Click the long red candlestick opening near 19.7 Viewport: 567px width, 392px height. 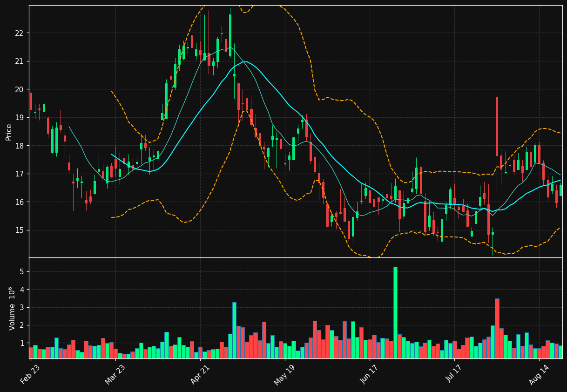click(x=497, y=127)
